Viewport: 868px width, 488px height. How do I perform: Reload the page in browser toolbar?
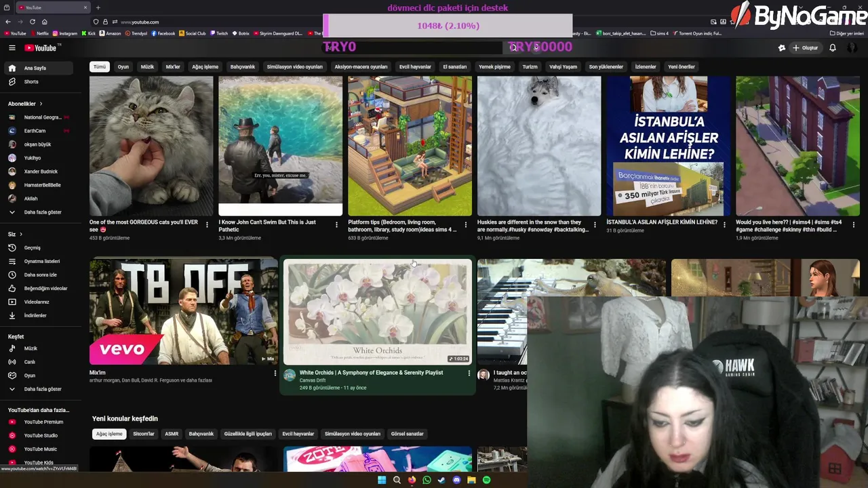click(x=32, y=22)
